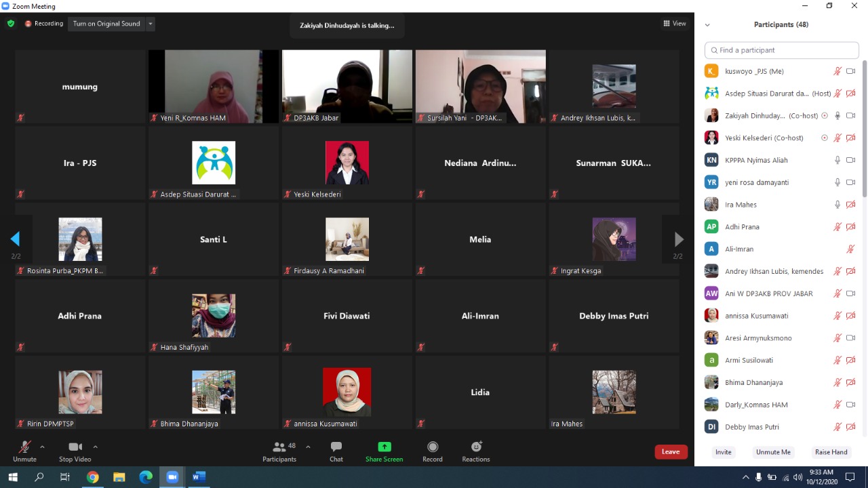Click Ira Mahes camera icon in list
The height and width of the screenshot is (488, 868).
(850, 205)
